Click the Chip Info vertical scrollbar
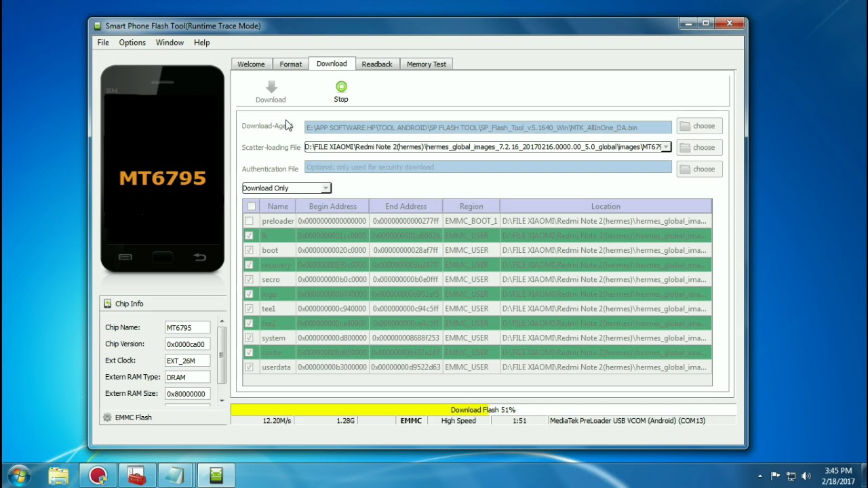The height and width of the screenshot is (488, 868). 222,354
